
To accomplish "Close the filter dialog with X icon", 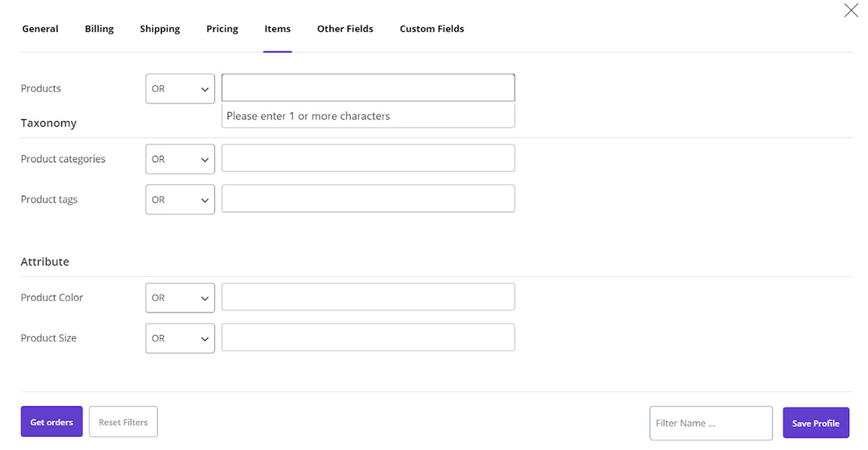I will (851, 11).
